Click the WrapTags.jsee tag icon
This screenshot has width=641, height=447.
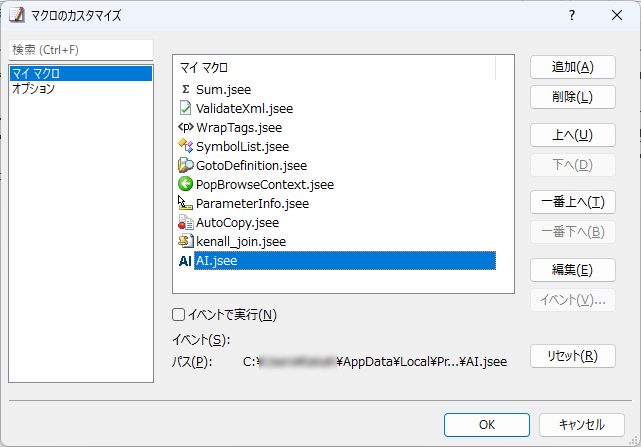point(185,127)
